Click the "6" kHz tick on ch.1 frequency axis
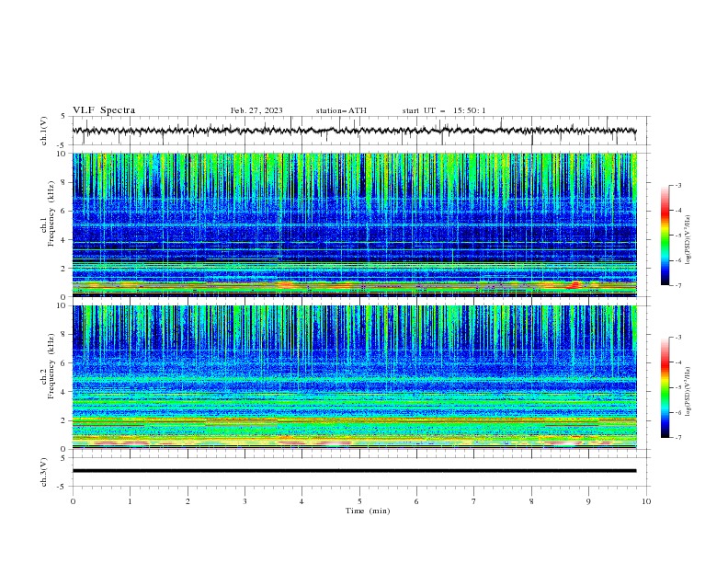 [63, 211]
